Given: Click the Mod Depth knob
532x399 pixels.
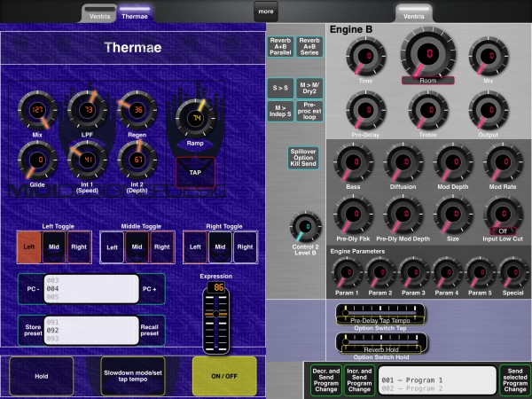Looking at the screenshot, I should point(453,162).
